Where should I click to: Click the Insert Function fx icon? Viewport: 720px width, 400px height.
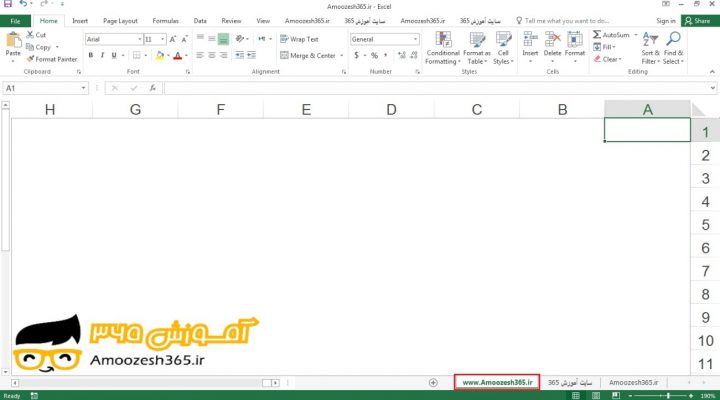point(152,88)
